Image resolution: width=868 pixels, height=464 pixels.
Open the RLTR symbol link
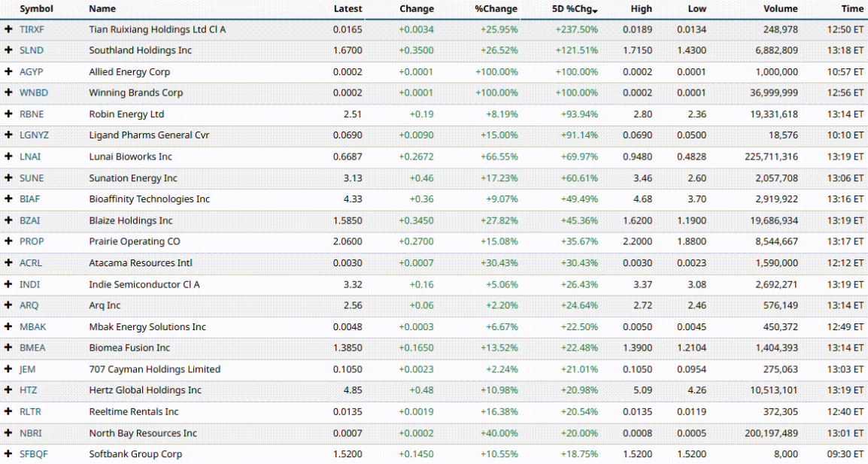(x=30, y=411)
